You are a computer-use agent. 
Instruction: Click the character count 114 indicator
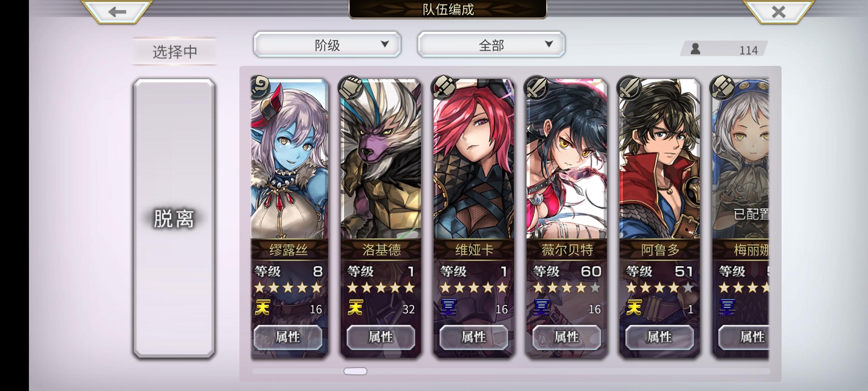coord(724,49)
